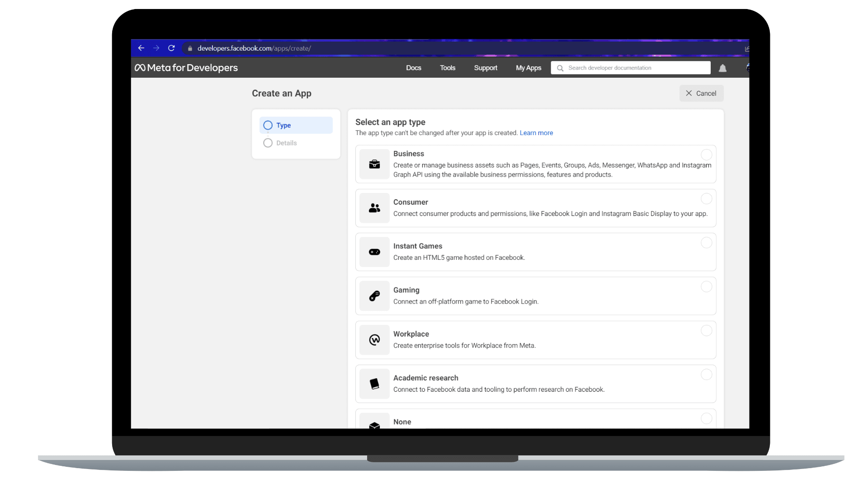Image resolution: width=868 pixels, height=488 pixels.
Task: Click the Business briefcase icon
Action: (x=374, y=164)
